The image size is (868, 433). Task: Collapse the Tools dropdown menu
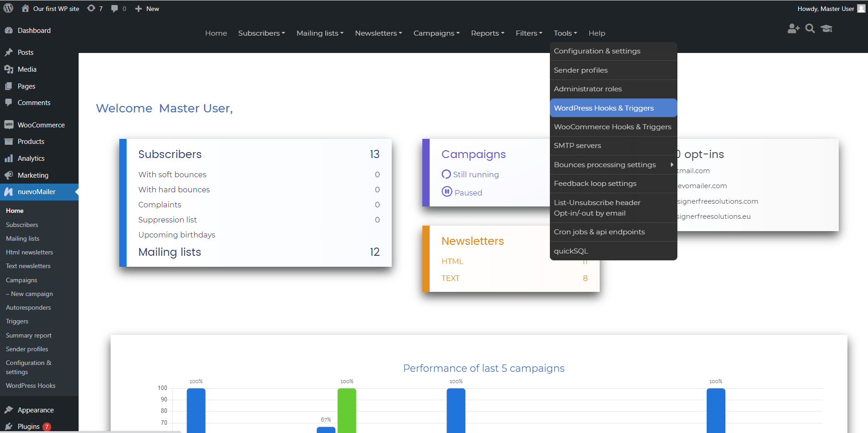[565, 33]
